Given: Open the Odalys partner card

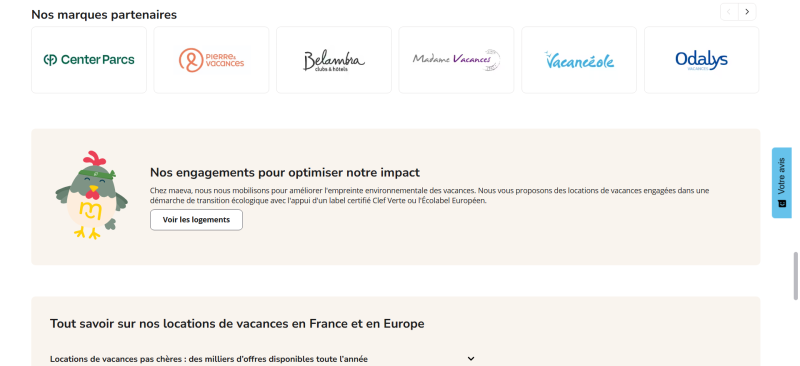Looking at the screenshot, I should 702,60.
